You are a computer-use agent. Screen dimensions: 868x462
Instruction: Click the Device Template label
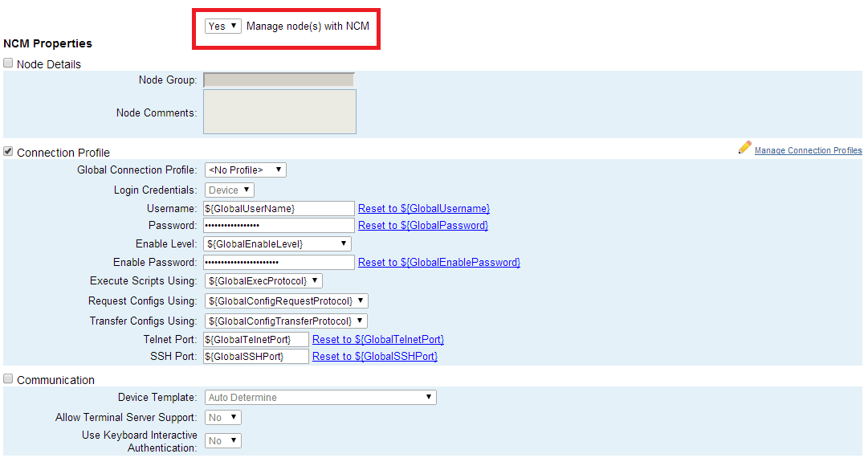click(157, 397)
